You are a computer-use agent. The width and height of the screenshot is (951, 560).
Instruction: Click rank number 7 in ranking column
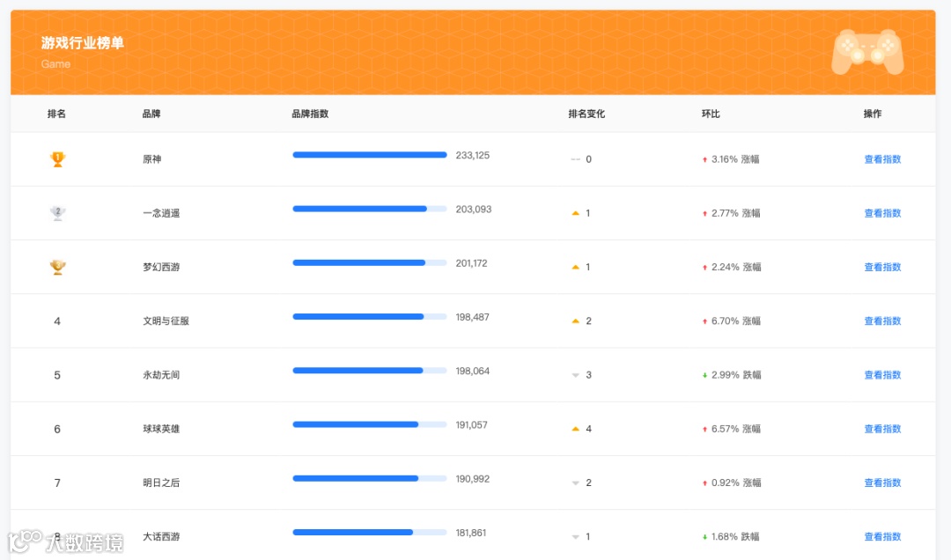coord(57,483)
